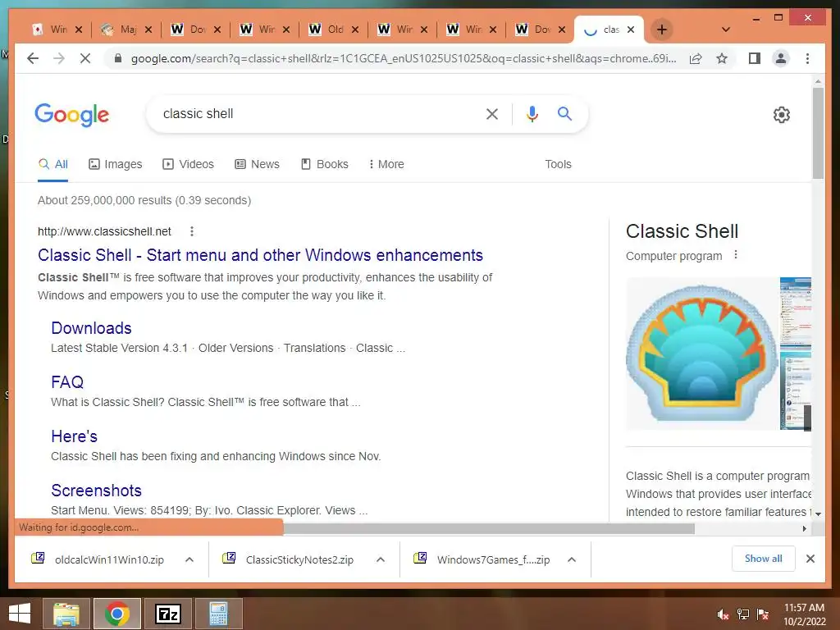Open Action Center flag icon
The height and width of the screenshot is (630, 840).
[763, 614]
